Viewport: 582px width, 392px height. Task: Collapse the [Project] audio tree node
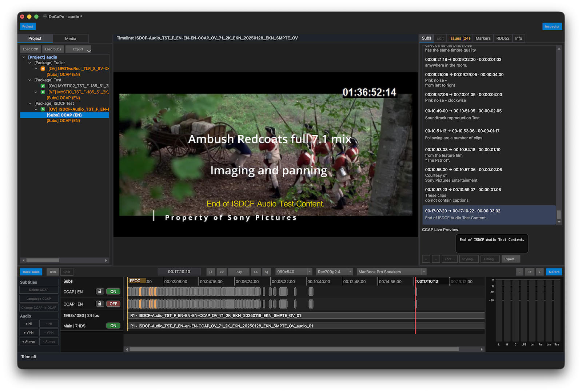(x=24, y=57)
